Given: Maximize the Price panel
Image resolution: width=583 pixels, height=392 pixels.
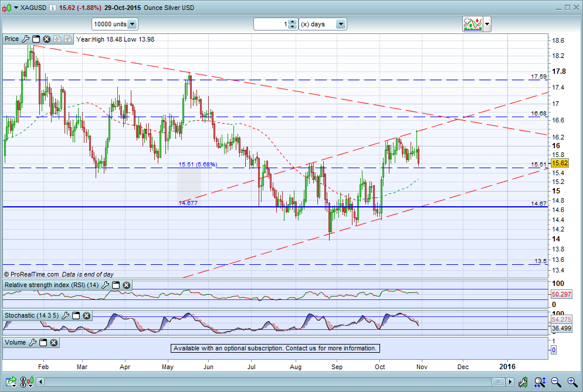Looking at the screenshot, I should tap(36, 39).
